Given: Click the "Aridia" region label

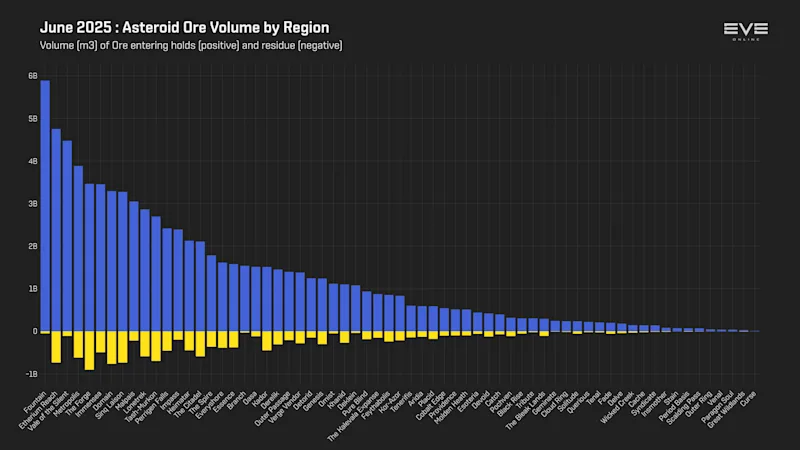Looking at the screenshot, I should pos(416,399).
